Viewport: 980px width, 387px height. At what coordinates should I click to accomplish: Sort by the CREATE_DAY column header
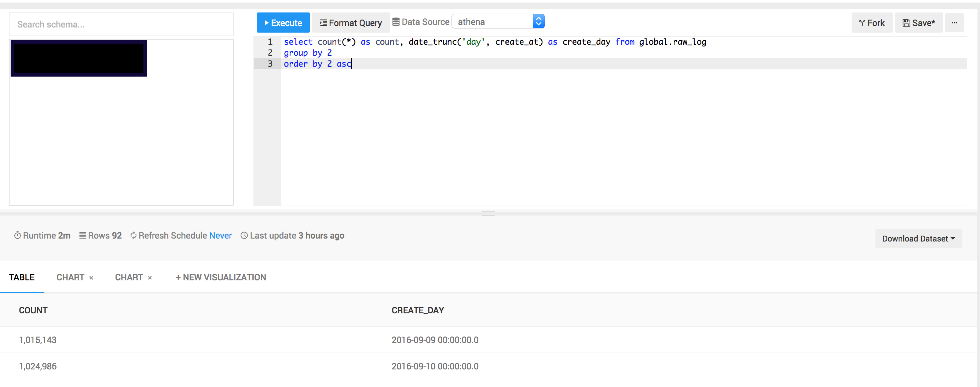pos(417,310)
